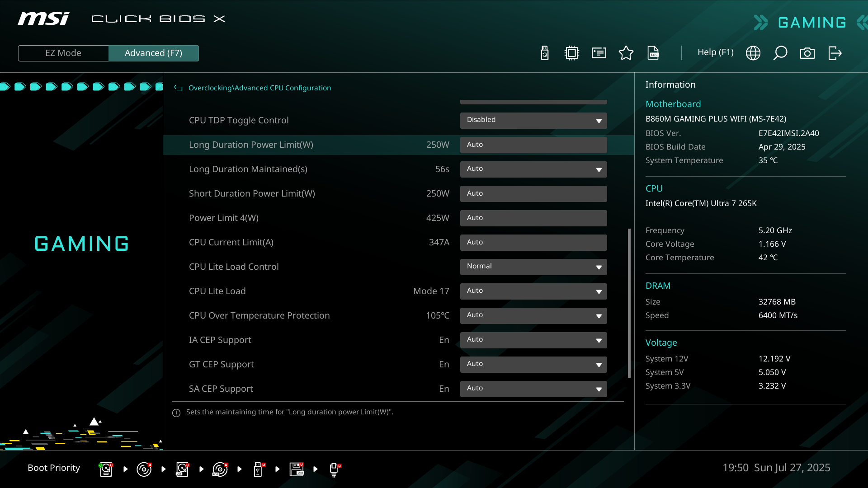
Task: Switch to Advanced (F7) mode
Action: 154,53
